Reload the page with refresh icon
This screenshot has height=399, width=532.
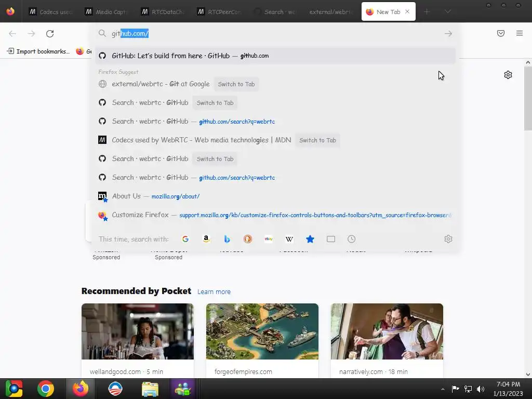point(50,33)
